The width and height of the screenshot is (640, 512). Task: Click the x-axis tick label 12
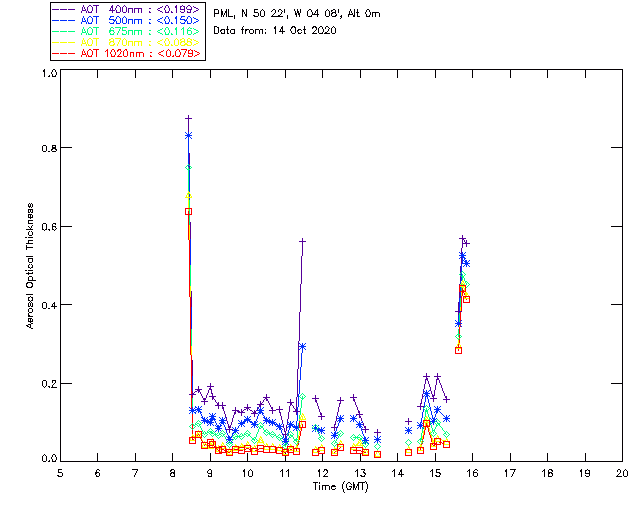click(x=322, y=473)
